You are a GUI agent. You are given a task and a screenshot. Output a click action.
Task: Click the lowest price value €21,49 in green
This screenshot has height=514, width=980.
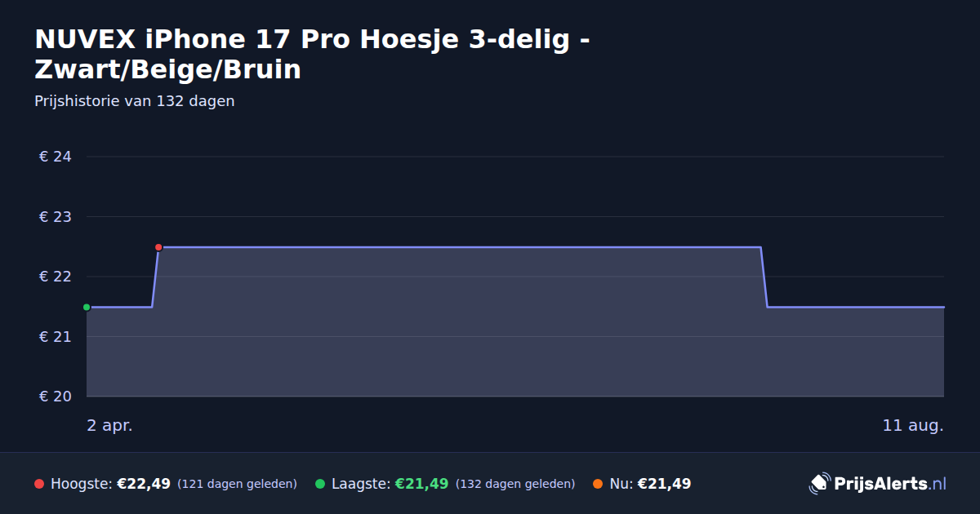tap(421, 484)
